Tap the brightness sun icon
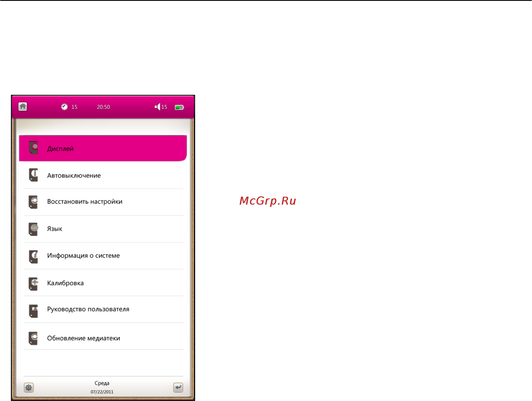Viewport: 532px width, 401px height. (64, 107)
